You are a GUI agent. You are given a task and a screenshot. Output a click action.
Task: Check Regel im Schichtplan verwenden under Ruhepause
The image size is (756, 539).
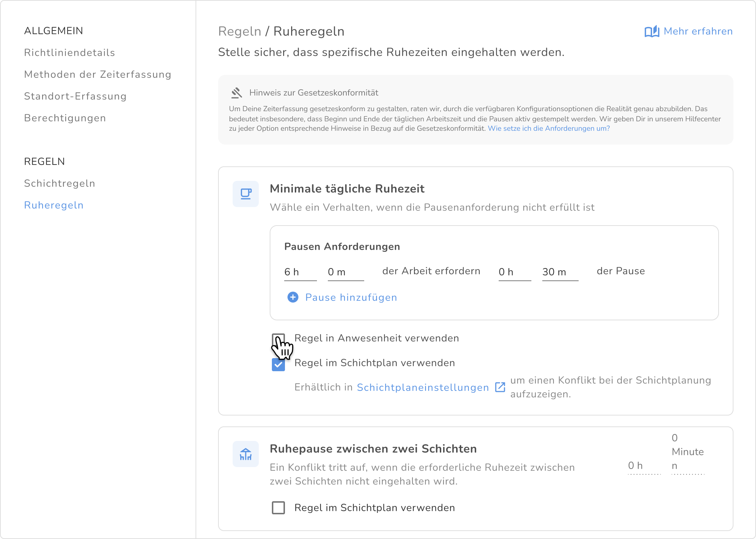[x=278, y=508]
